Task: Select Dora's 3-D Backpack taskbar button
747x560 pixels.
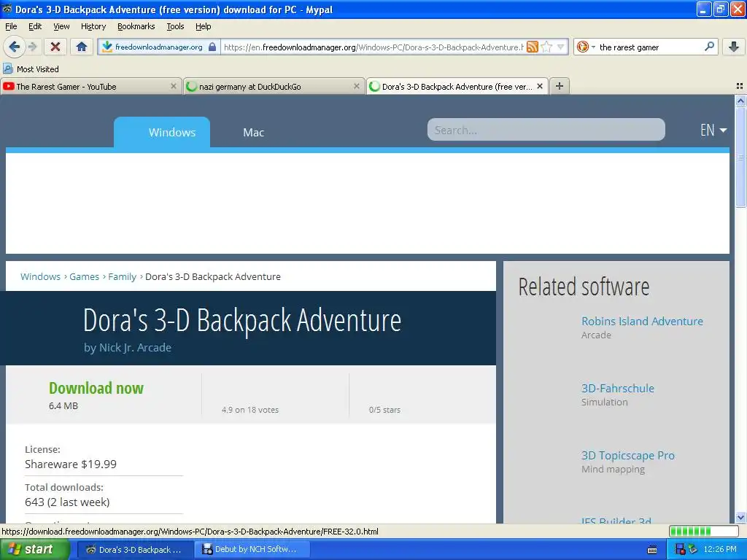Action: [134, 550]
